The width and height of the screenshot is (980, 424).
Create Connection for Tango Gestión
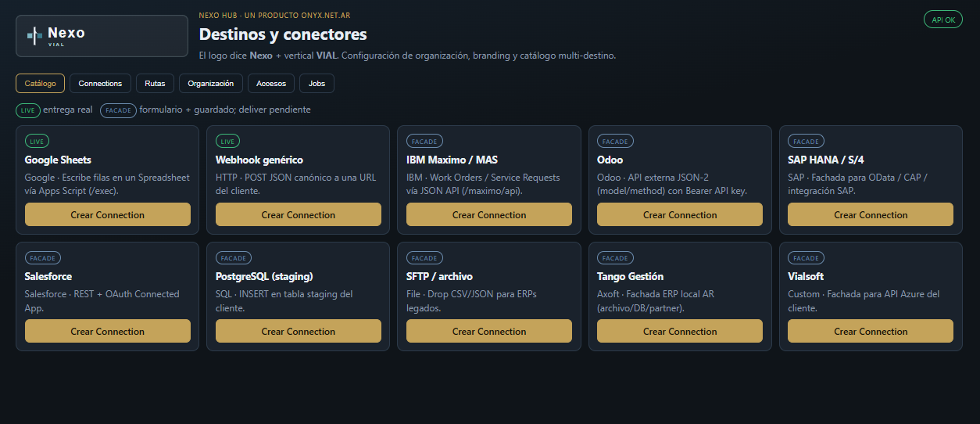680,331
